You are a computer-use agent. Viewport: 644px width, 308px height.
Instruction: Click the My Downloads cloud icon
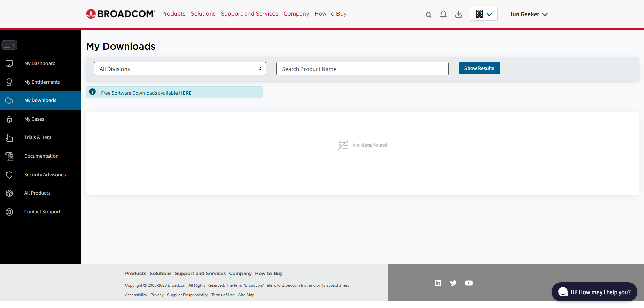click(x=9, y=101)
